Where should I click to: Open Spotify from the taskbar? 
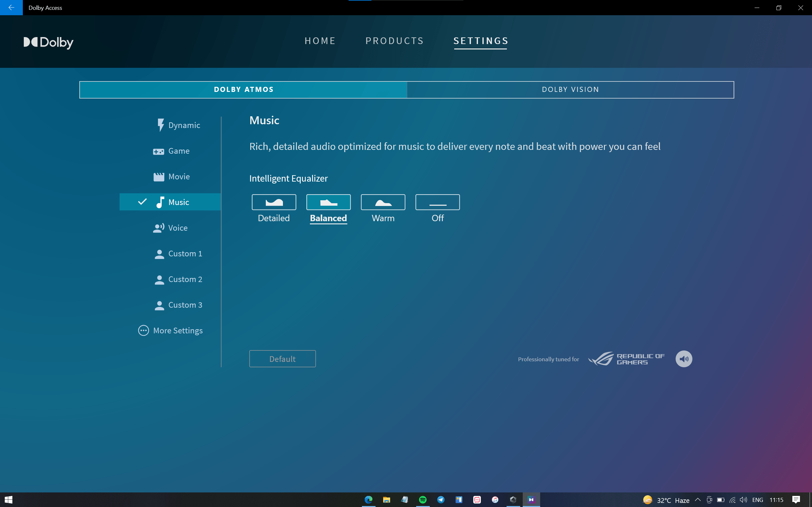click(x=422, y=500)
